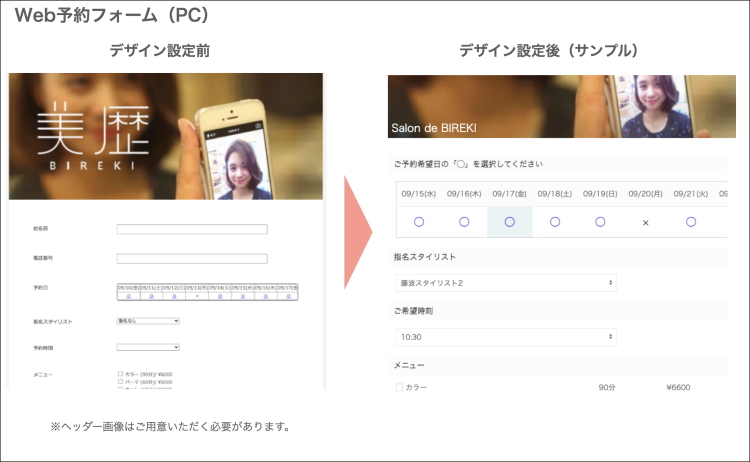Click the ご予約希望日の「○」を選択してください instruction text
This screenshot has height=462, width=750.
(x=468, y=164)
